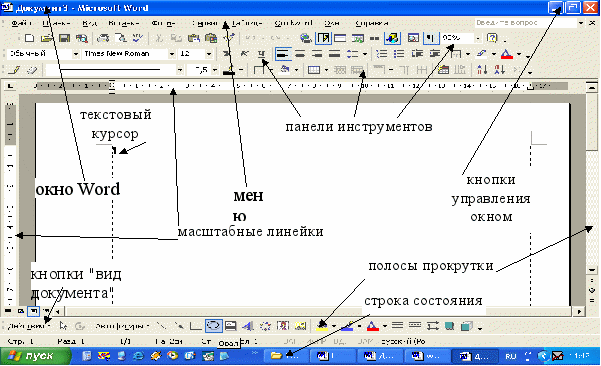
Task: Expand the Times New Roman font dropdown
Action: pyautogui.click(x=172, y=54)
